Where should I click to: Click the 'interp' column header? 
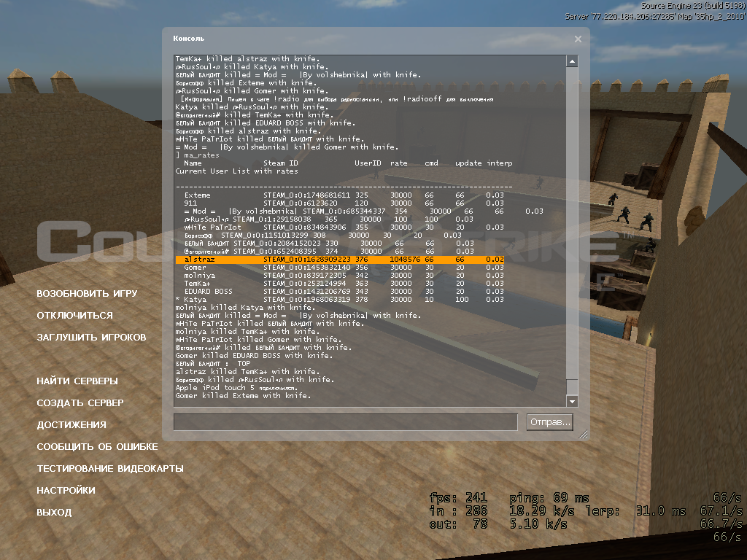pyautogui.click(x=499, y=163)
